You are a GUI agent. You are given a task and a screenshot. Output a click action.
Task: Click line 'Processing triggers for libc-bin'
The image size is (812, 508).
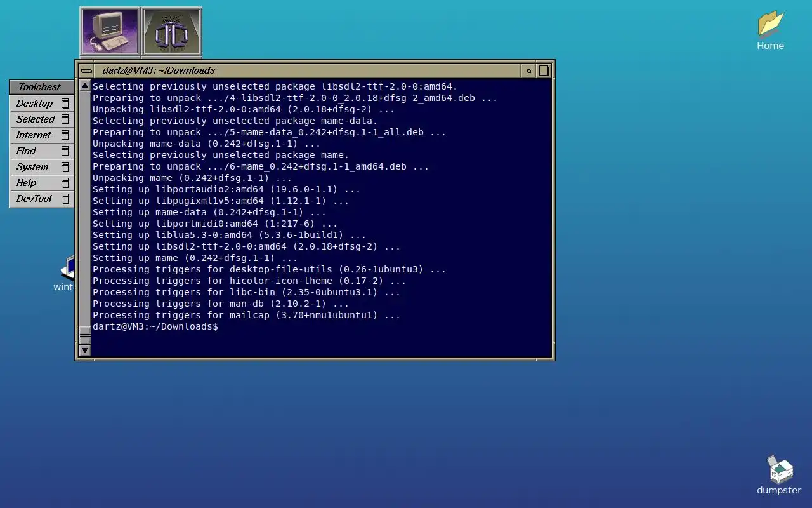point(246,292)
